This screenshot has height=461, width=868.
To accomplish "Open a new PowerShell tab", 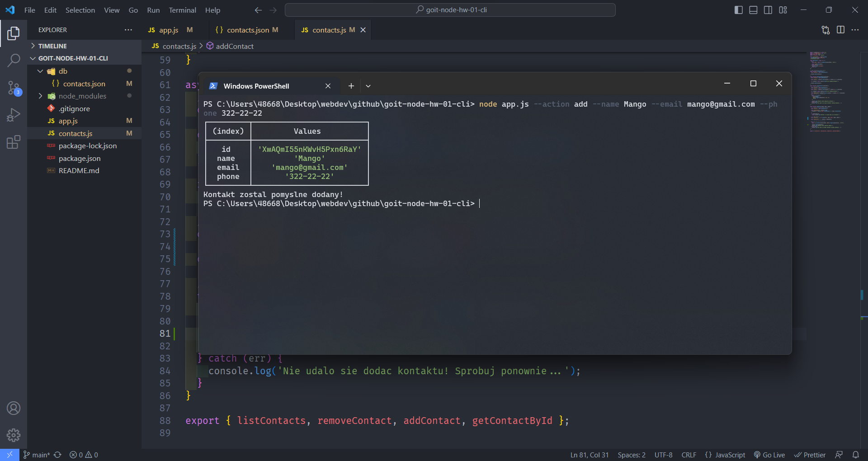I will click(351, 86).
